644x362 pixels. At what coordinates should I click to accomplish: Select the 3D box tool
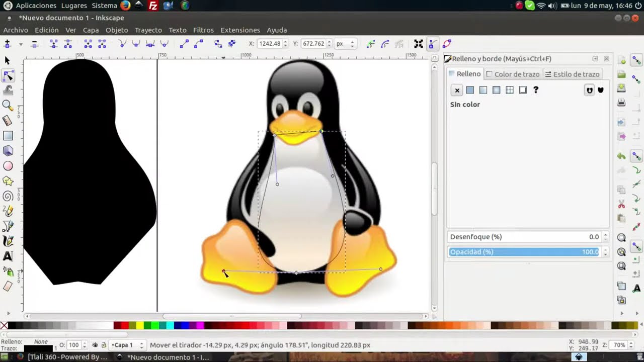8,151
